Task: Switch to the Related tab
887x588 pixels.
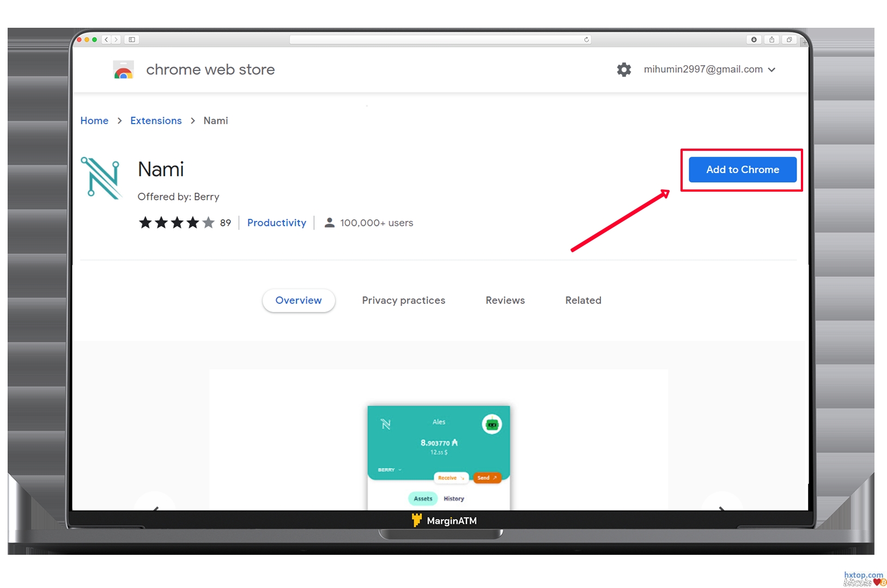Action: pyautogui.click(x=583, y=301)
